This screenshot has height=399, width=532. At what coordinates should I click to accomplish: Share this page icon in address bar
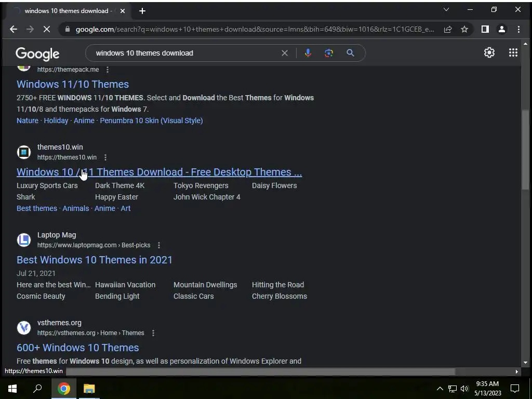(x=447, y=29)
